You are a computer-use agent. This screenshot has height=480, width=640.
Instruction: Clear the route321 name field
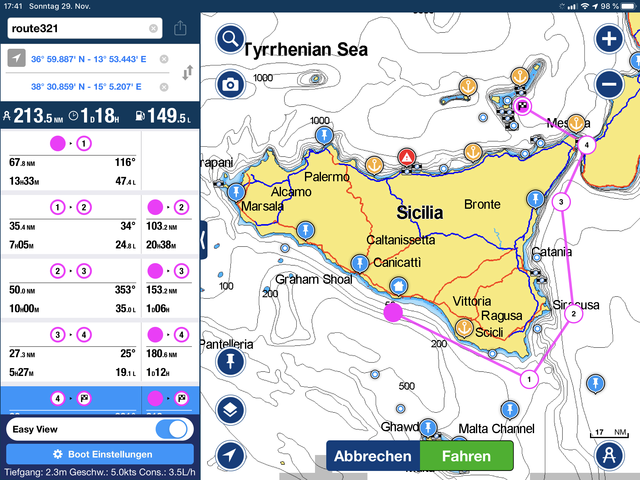[153, 29]
